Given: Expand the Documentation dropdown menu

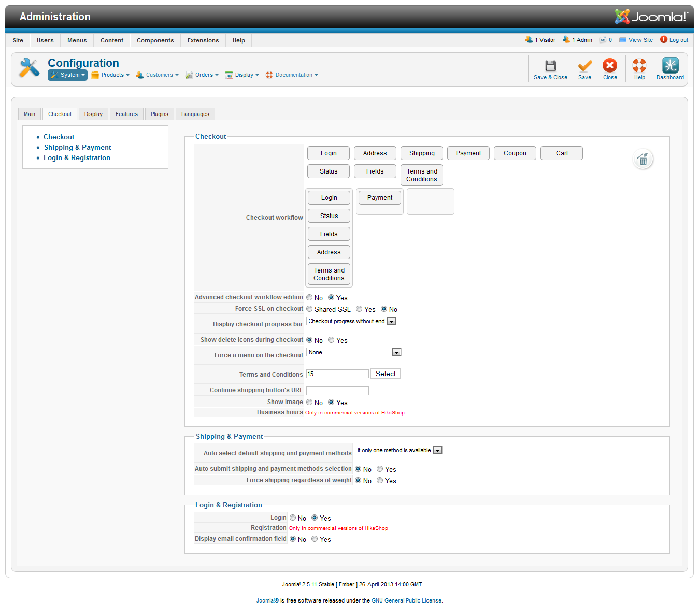Looking at the screenshot, I should 292,75.
